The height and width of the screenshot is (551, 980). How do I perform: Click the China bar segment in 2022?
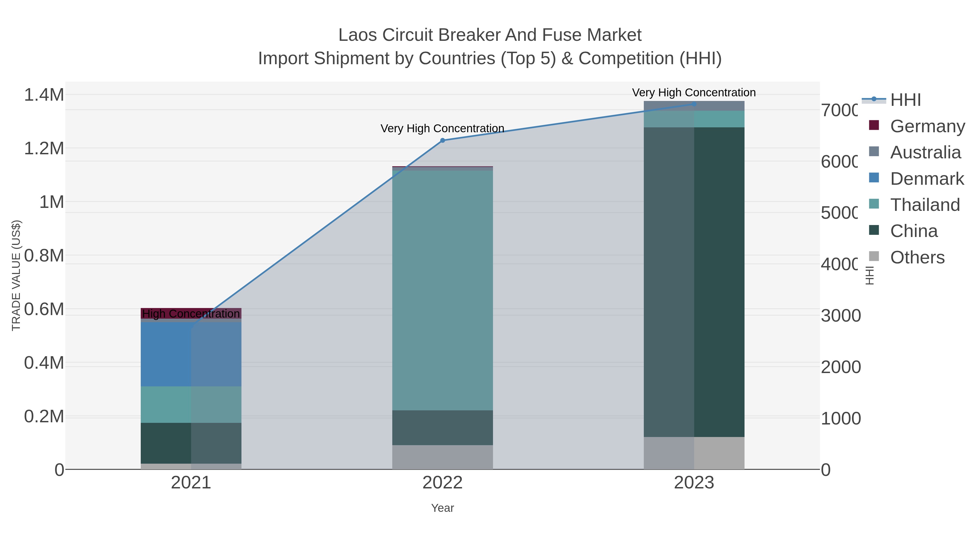(x=442, y=428)
